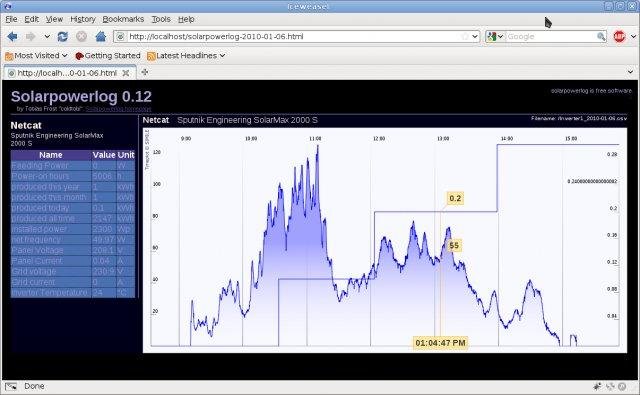Select the Inverter Temperature row
This screenshot has width=640, height=395.
(73, 293)
